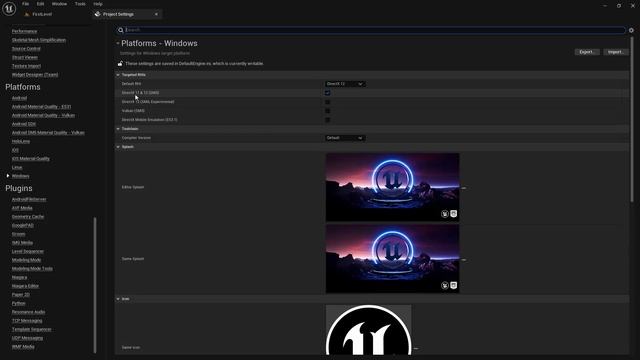Open the Default RHI dropdown
Viewport: 640px width, 360px height.
coord(345,84)
